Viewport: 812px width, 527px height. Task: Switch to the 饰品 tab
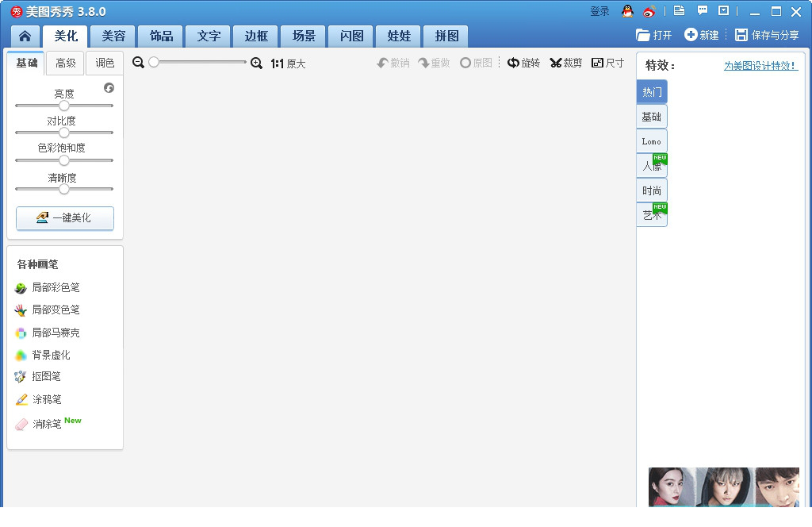(x=160, y=37)
